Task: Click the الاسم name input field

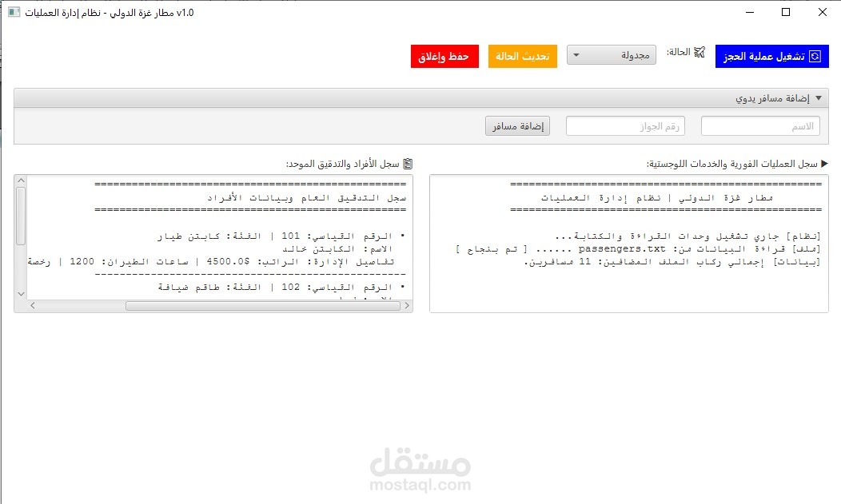Action: click(x=760, y=126)
